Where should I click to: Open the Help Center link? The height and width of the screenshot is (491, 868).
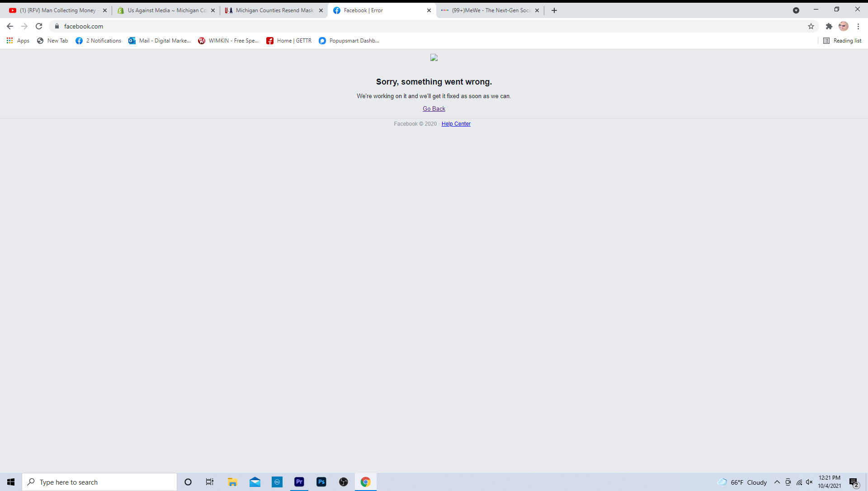(x=456, y=124)
